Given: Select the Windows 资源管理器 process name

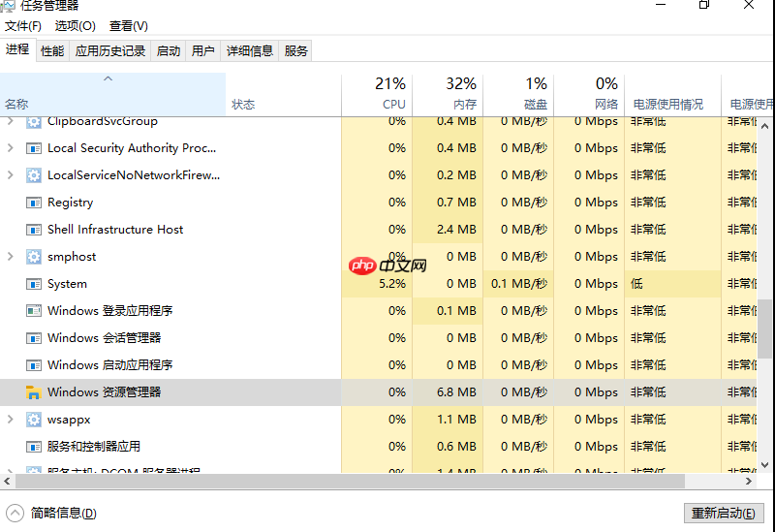Looking at the screenshot, I should click(x=105, y=392).
